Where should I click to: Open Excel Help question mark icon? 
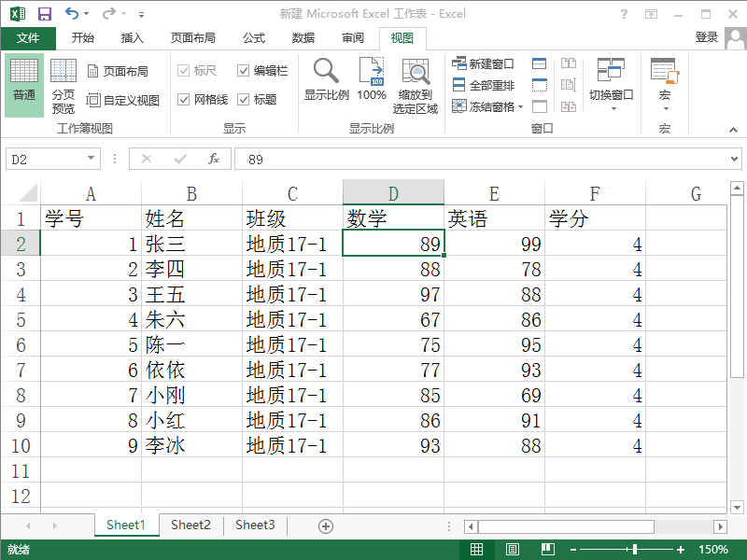(624, 14)
